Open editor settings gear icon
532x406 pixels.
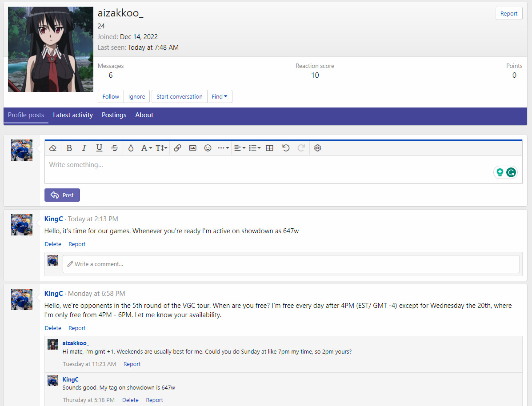(317, 148)
